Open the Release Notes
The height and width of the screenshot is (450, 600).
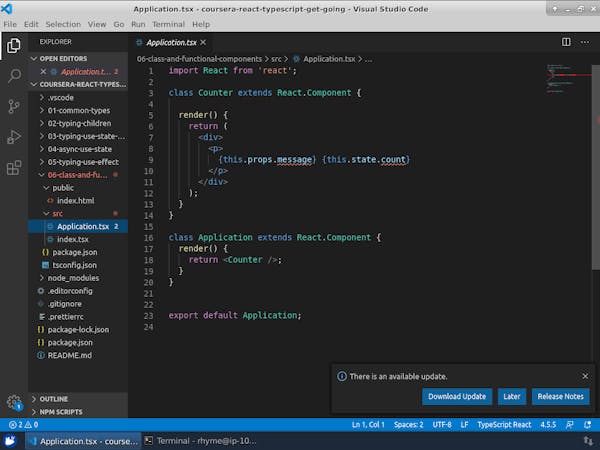[x=560, y=396]
